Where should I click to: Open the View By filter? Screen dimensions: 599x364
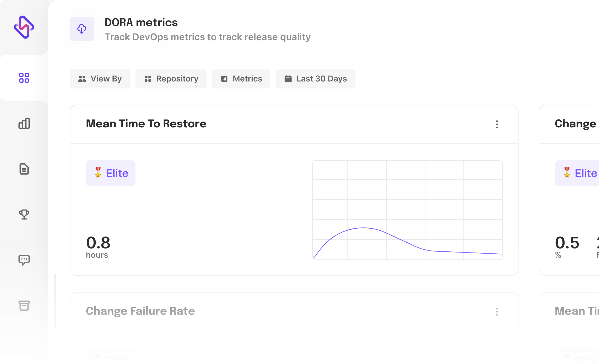[100, 79]
